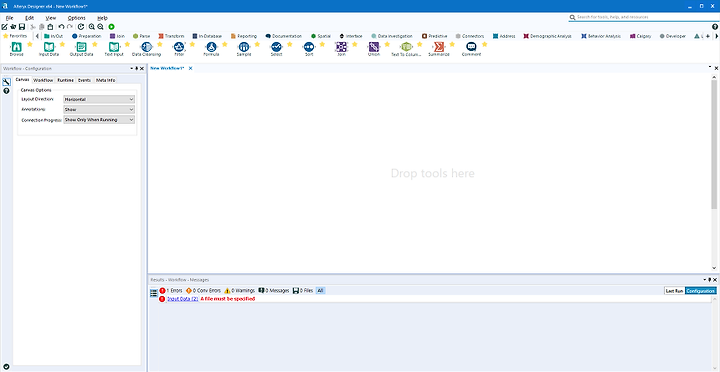Switch to the Meta Info tab
720x372 pixels.
coord(106,80)
